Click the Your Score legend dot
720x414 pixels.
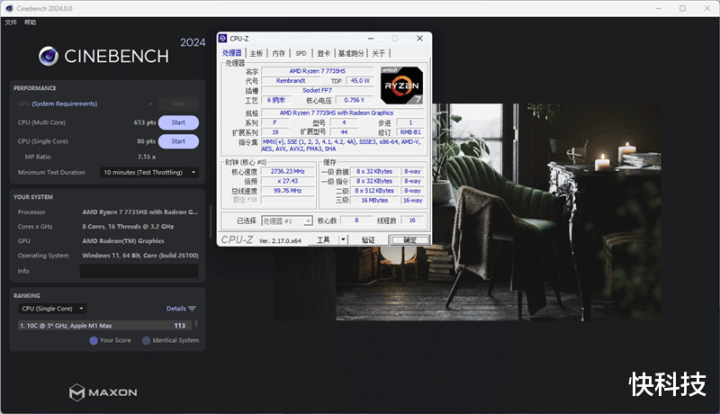(x=93, y=341)
